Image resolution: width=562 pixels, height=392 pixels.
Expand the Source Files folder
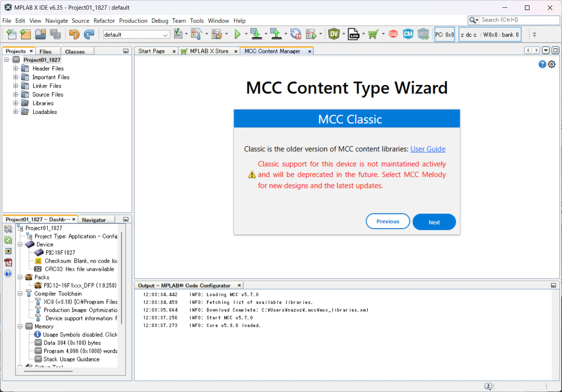point(15,95)
